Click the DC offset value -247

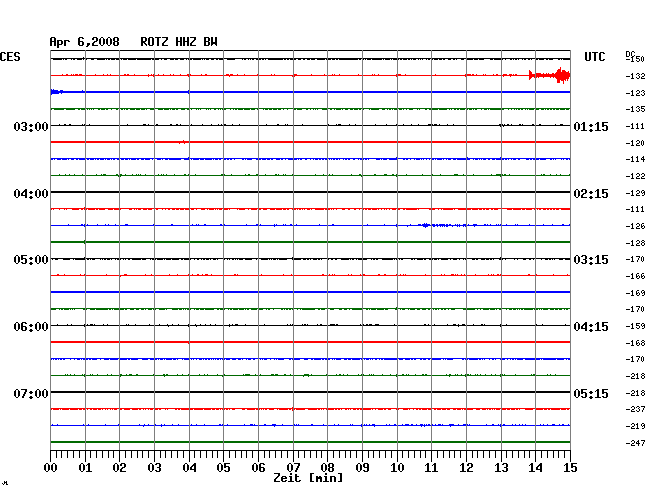coord(635,443)
